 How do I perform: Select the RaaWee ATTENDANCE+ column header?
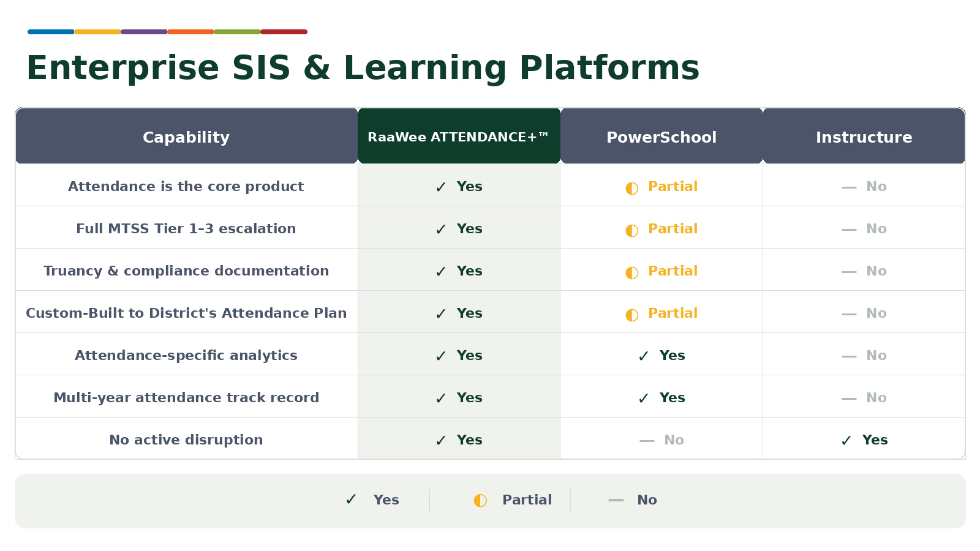click(x=459, y=136)
